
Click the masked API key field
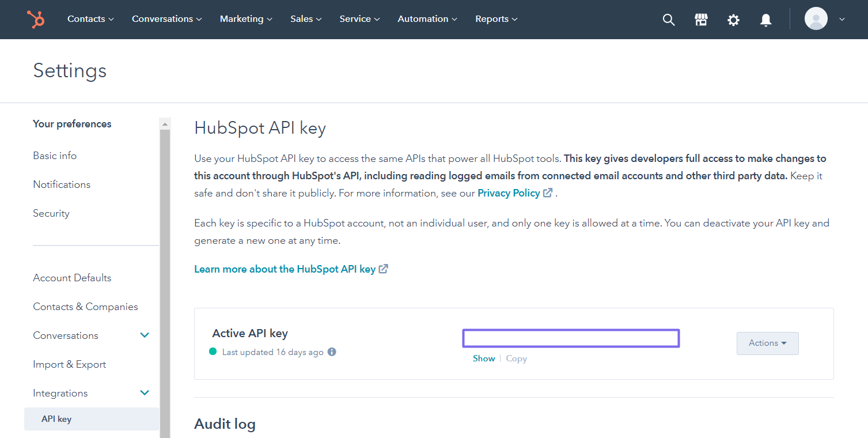coord(571,339)
